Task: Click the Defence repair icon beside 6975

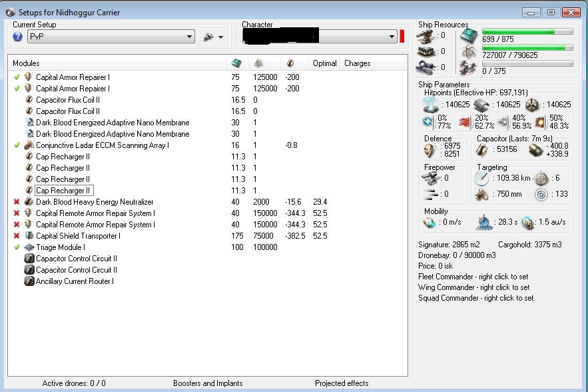Action: pos(430,150)
